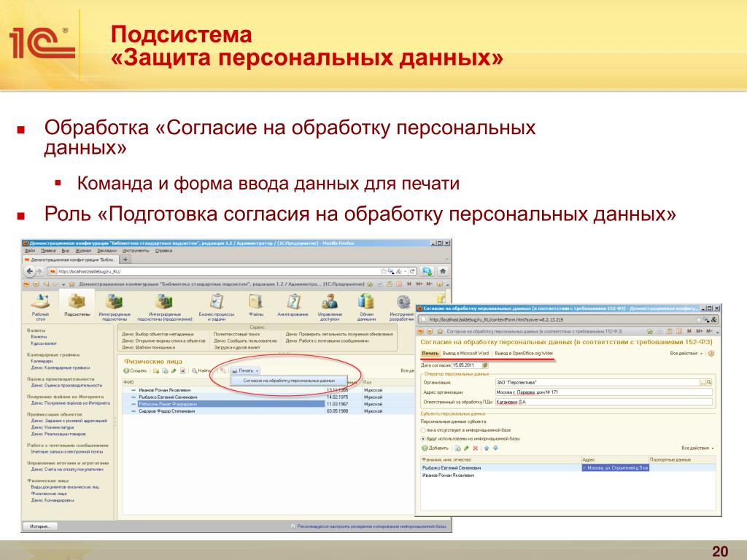The width and height of the screenshot is (747, 560).
Task: Open Управление доступом section icon
Action: pos(330,307)
